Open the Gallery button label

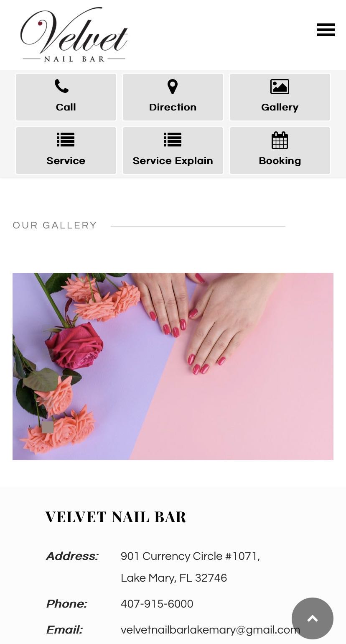(x=280, y=107)
